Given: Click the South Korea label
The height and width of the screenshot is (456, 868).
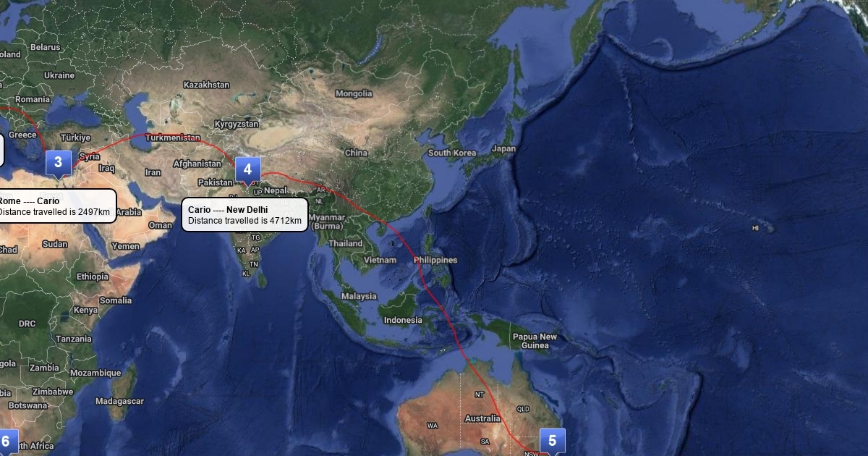Looking at the screenshot, I should tap(452, 153).
